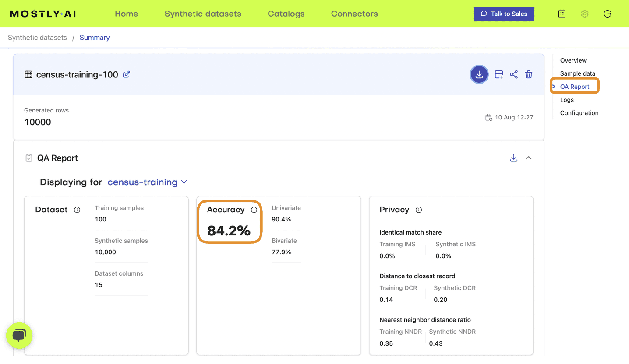This screenshot has height=364, width=629.
Task: Open the census-training table dropdown
Action: click(x=147, y=182)
